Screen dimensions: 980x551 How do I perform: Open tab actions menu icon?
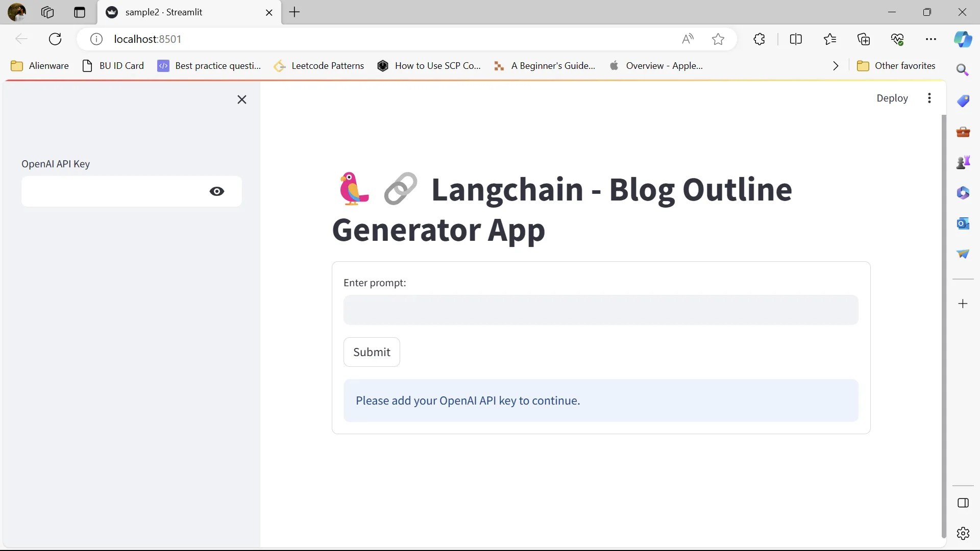[80, 12]
